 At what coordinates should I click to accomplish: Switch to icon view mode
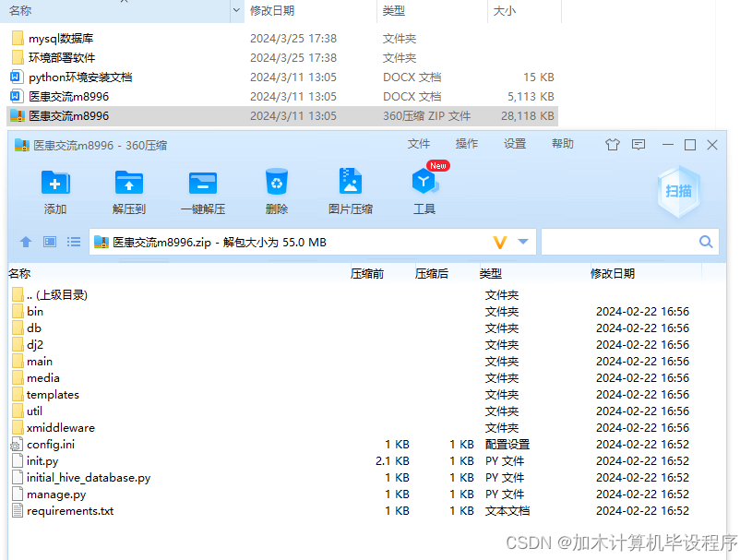(x=50, y=242)
